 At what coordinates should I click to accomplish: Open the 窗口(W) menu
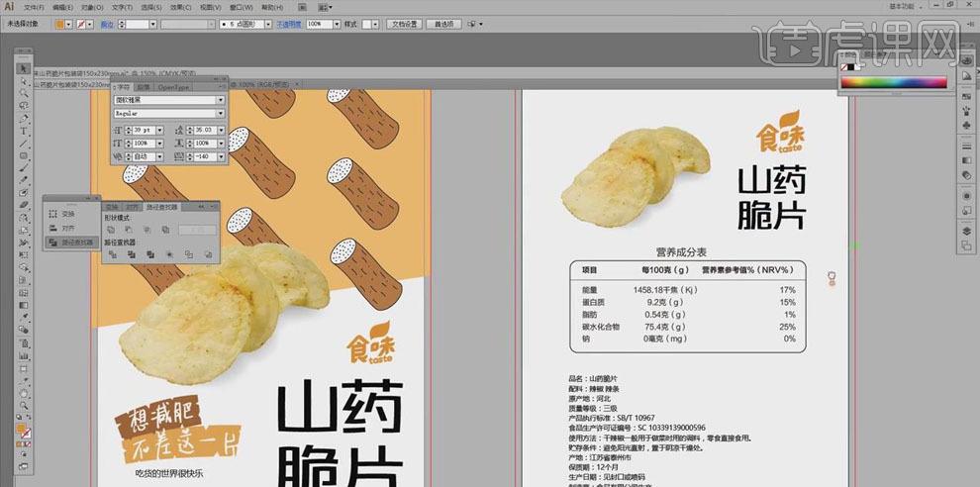tap(241, 8)
